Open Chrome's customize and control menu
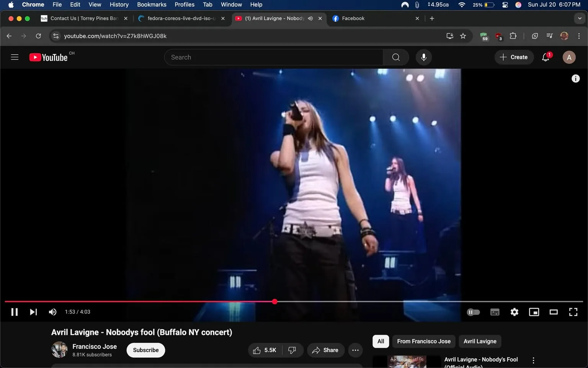 [x=579, y=36]
